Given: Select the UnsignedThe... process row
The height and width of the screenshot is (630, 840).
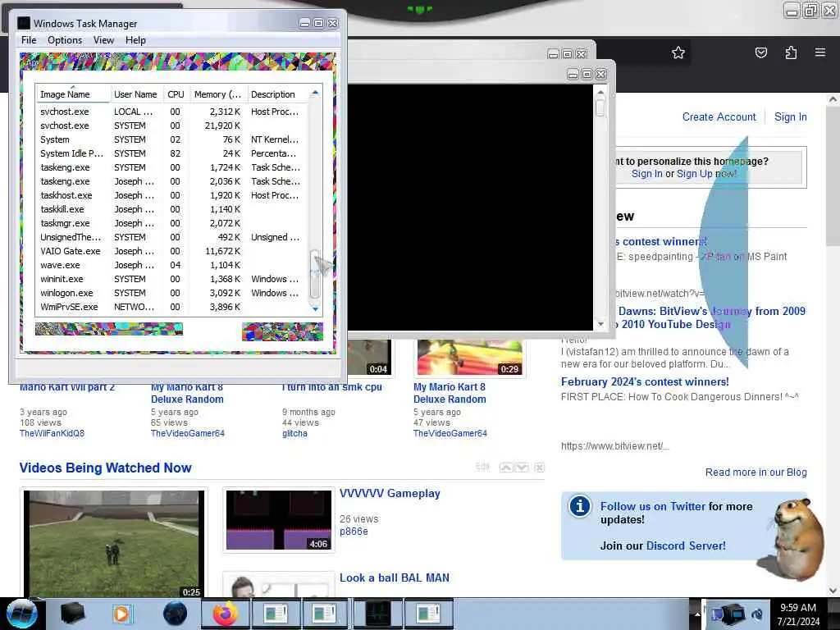Looking at the screenshot, I should [171, 237].
